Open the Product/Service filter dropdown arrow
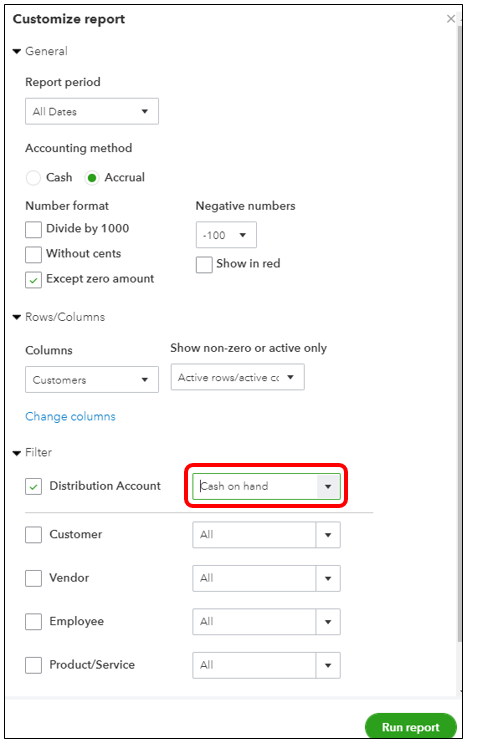Viewport: 477px width, 744px height. coord(328,665)
